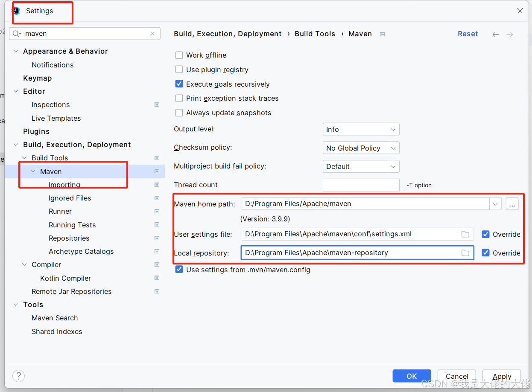Browse folder for the Local repository

pyautogui.click(x=465, y=253)
